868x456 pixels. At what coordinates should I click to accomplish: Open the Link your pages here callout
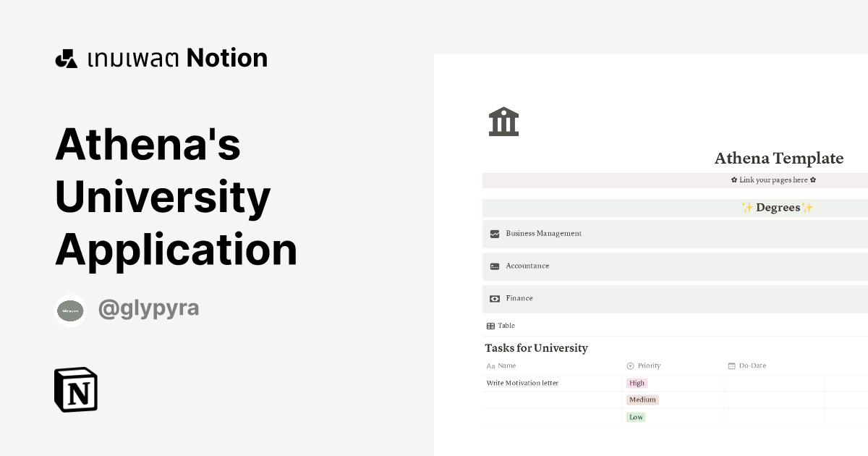click(x=773, y=180)
